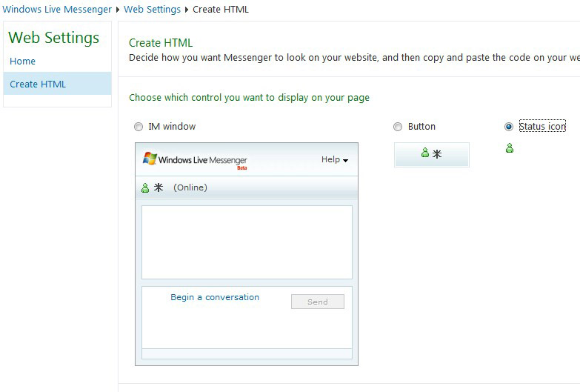
Task: Click the Beta label under Messenger logo
Action: [x=242, y=168]
